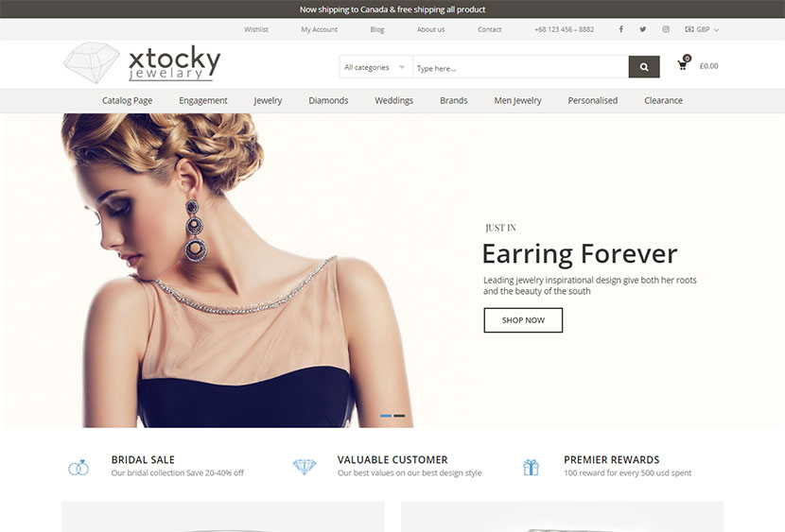Open the Twitter social icon
The width and height of the screenshot is (785, 532).
pos(643,29)
